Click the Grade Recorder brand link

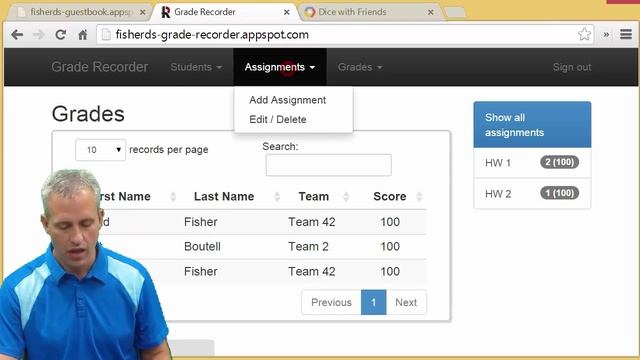100,67
